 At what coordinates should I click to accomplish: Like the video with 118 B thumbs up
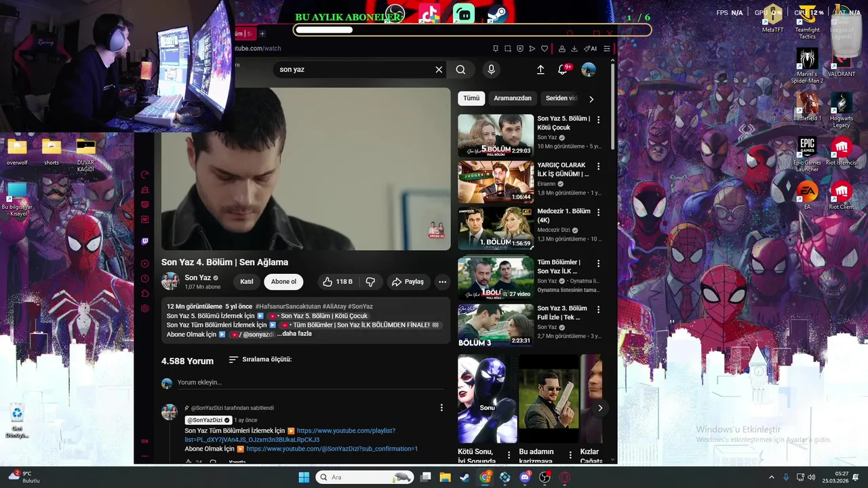tap(338, 282)
